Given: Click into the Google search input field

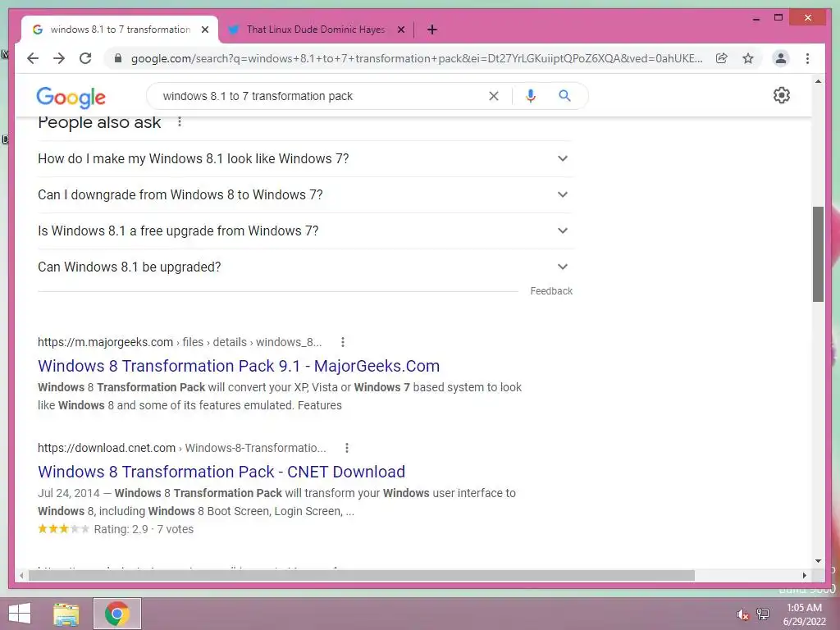Looking at the screenshot, I should tap(322, 96).
